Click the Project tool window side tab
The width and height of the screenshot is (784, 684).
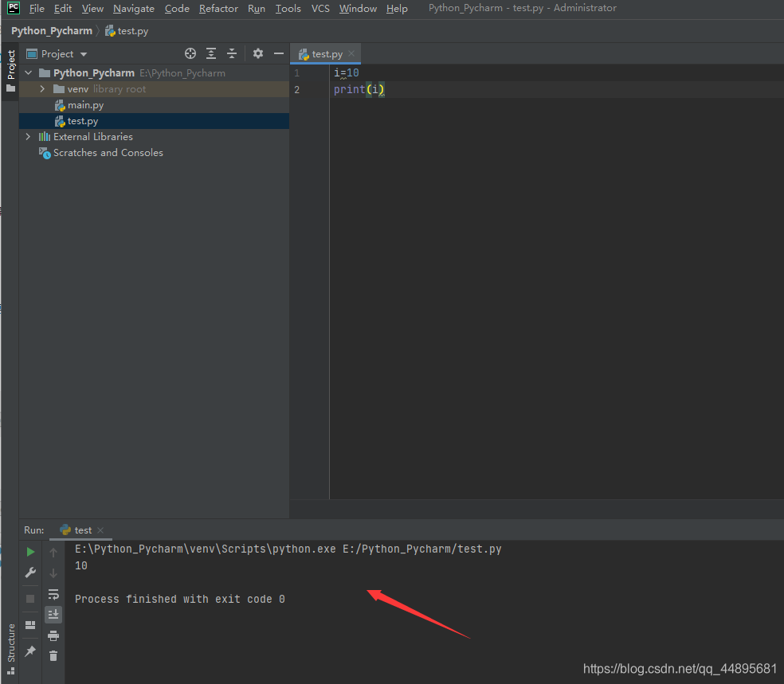click(x=10, y=72)
